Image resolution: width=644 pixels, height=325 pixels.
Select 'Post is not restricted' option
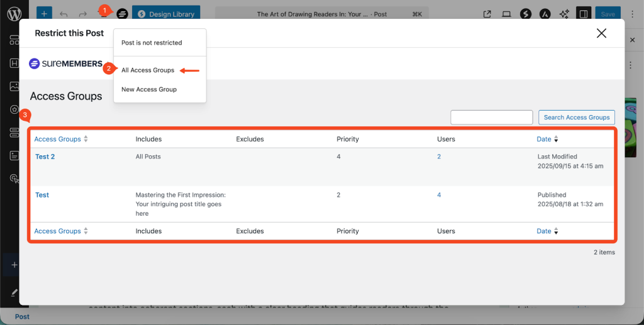tap(152, 43)
